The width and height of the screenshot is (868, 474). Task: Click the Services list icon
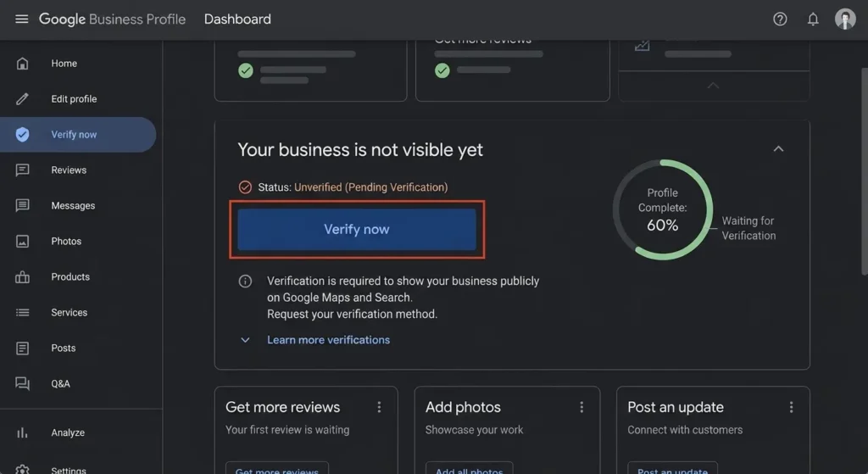coord(22,312)
